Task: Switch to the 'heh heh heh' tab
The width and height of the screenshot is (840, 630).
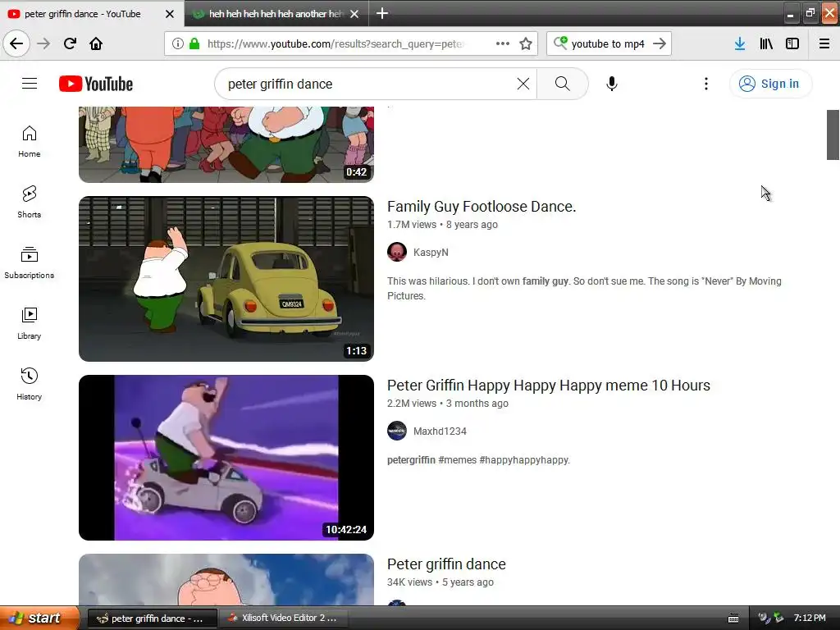Action: coord(268,13)
